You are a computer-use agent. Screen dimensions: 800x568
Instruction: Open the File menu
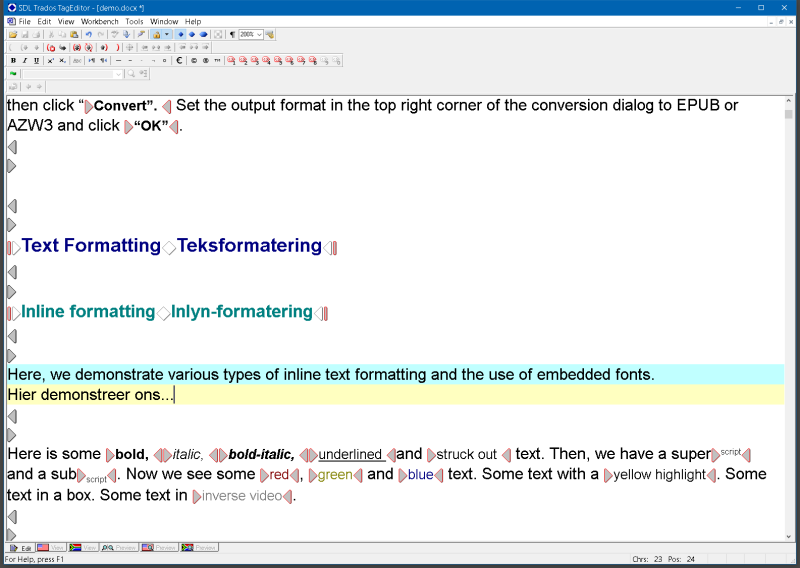pyautogui.click(x=24, y=21)
